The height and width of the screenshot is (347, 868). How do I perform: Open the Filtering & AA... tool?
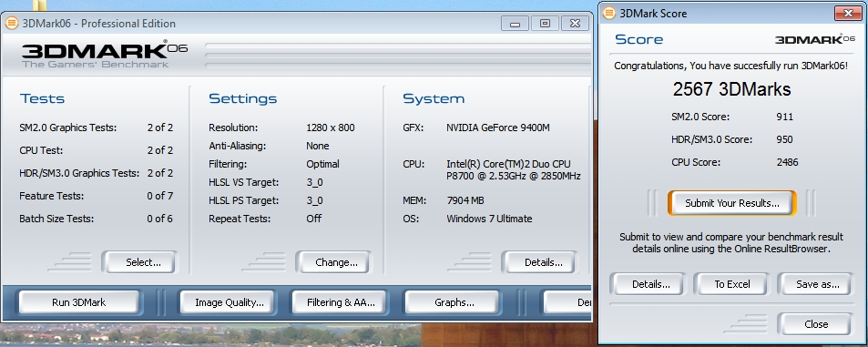coord(338,302)
